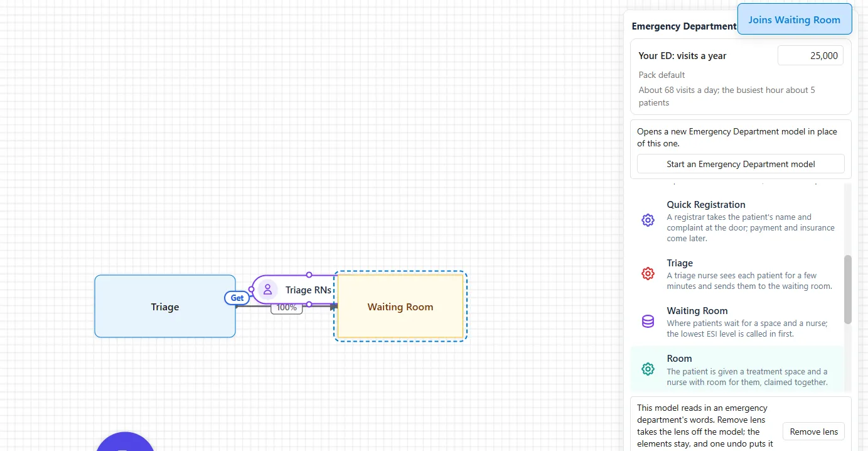The height and width of the screenshot is (451, 868).
Task: Click the Remove lens button
Action: coord(813,432)
